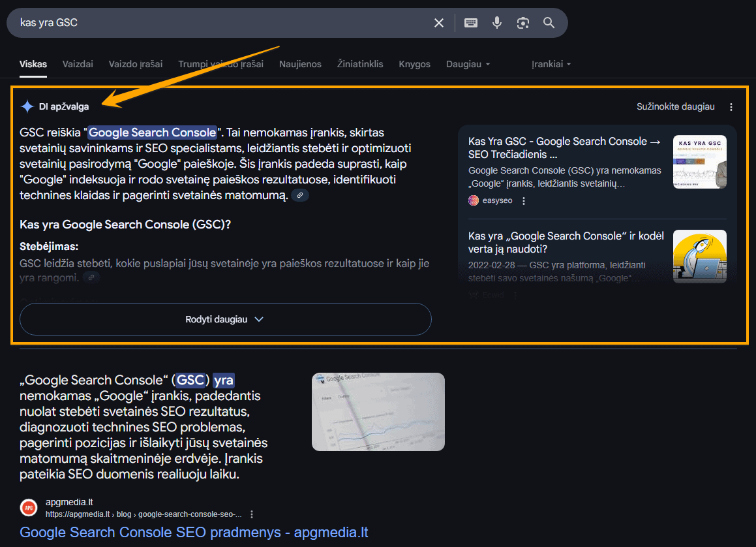
Task: Open the blurred Google Search Console snippet image
Action: (x=378, y=412)
